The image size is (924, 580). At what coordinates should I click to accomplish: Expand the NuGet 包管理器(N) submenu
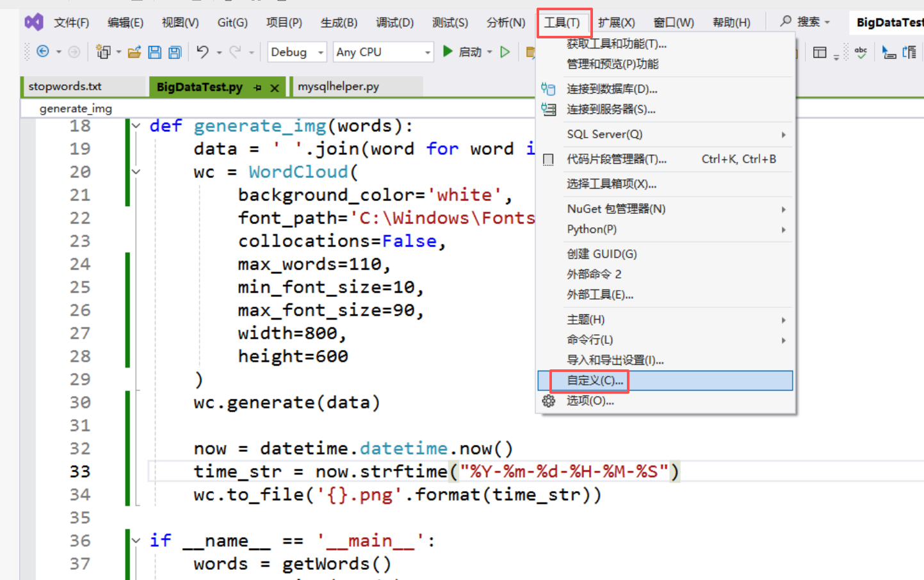(x=784, y=209)
